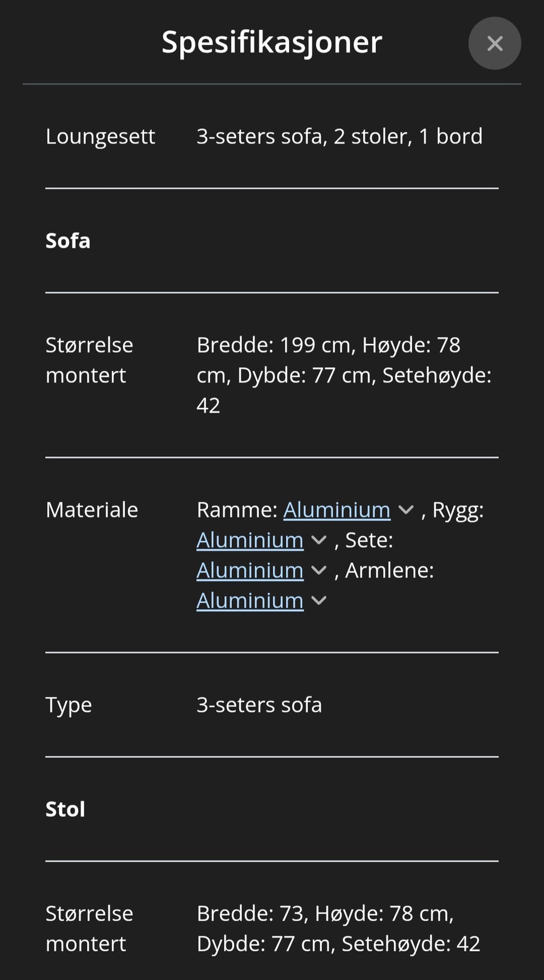Tap the Stol section heading
Image resolution: width=544 pixels, height=980 pixels.
click(x=65, y=809)
